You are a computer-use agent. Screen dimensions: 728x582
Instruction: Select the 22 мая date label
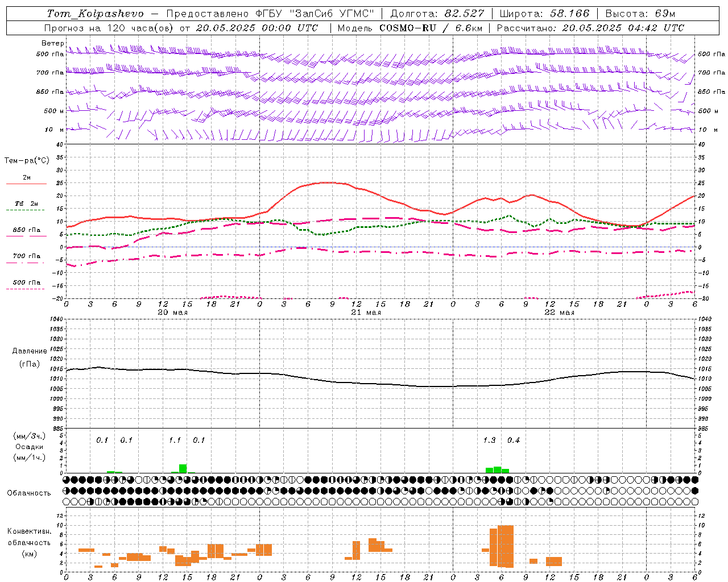coord(559,312)
